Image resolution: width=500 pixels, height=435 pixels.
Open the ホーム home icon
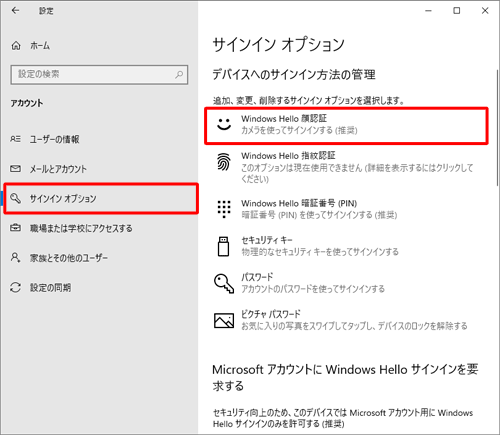pyautogui.click(x=16, y=45)
